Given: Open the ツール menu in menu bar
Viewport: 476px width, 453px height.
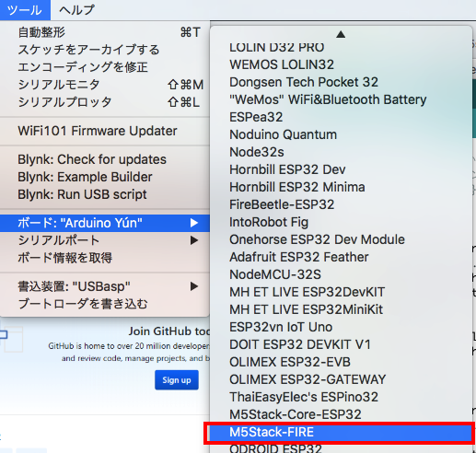Looking at the screenshot, I should click(25, 10).
